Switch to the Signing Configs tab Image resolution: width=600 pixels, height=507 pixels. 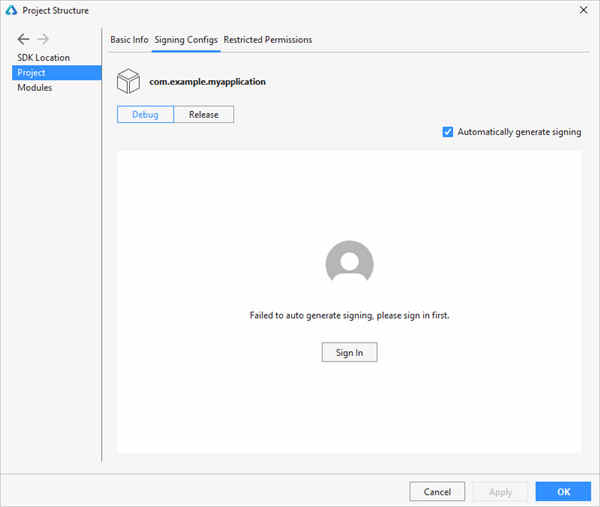click(186, 40)
